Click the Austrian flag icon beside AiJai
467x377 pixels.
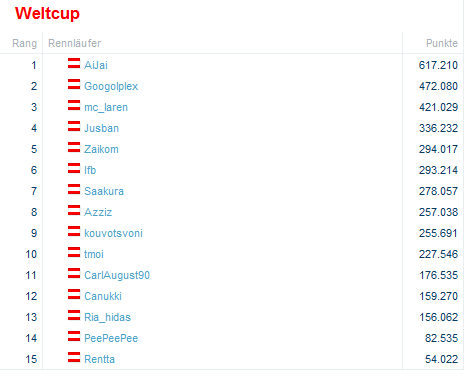tap(74, 63)
